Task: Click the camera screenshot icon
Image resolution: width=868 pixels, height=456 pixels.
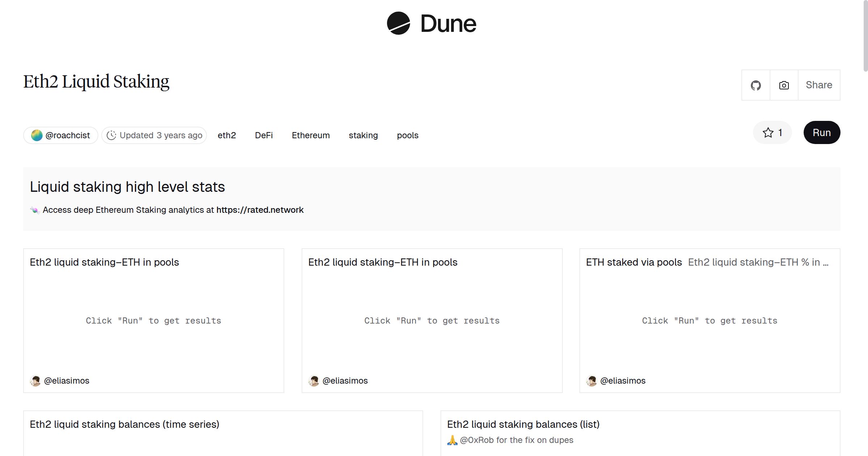Action: point(783,85)
